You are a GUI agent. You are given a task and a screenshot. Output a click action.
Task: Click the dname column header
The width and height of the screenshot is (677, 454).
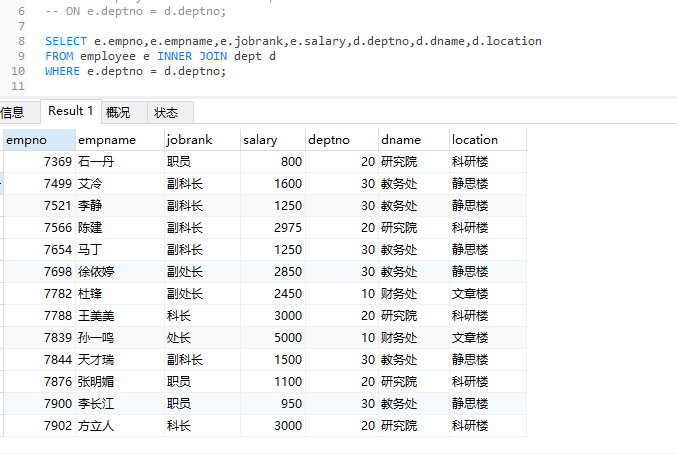coord(414,140)
